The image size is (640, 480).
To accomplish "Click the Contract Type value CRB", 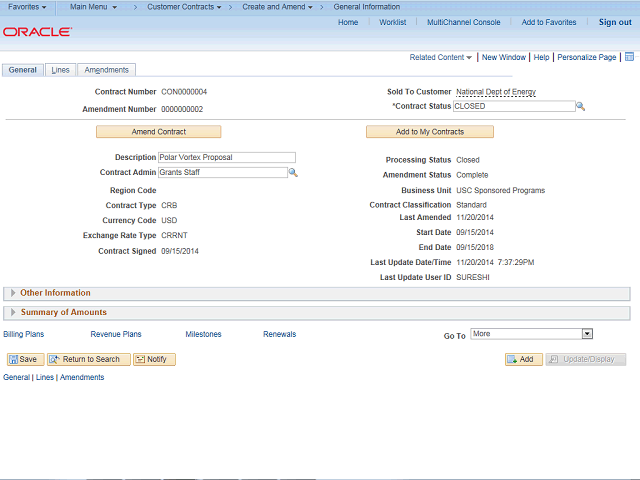I will (x=169, y=205).
